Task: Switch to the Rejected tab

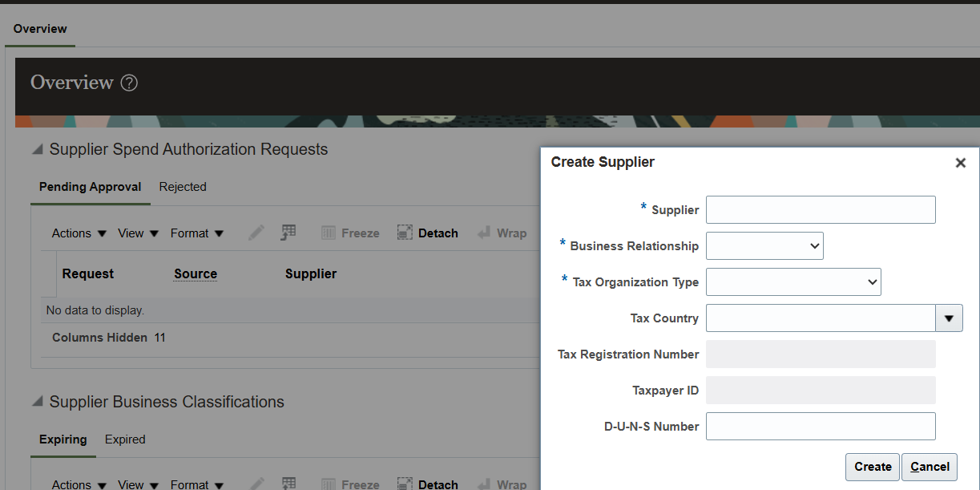Action: (183, 187)
